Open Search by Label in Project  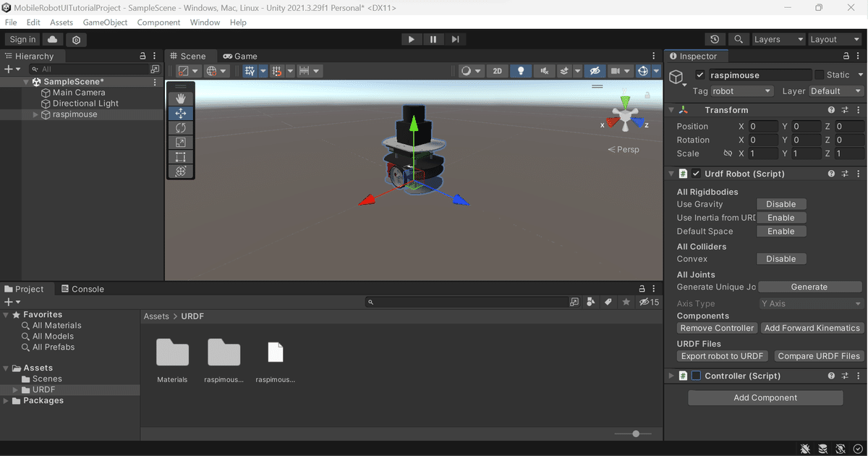pos(608,302)
